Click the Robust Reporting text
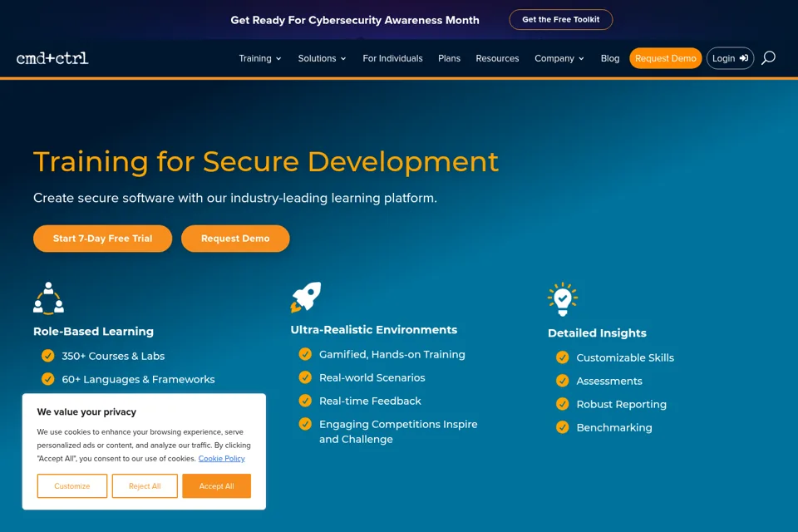 (x=621, y=404)
